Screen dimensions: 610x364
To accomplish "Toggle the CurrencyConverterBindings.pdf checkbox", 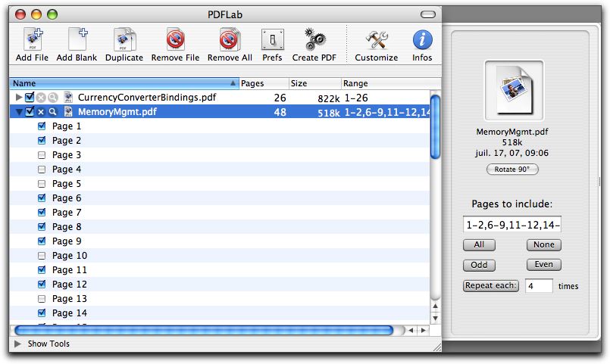I will (x=30, y=98).
